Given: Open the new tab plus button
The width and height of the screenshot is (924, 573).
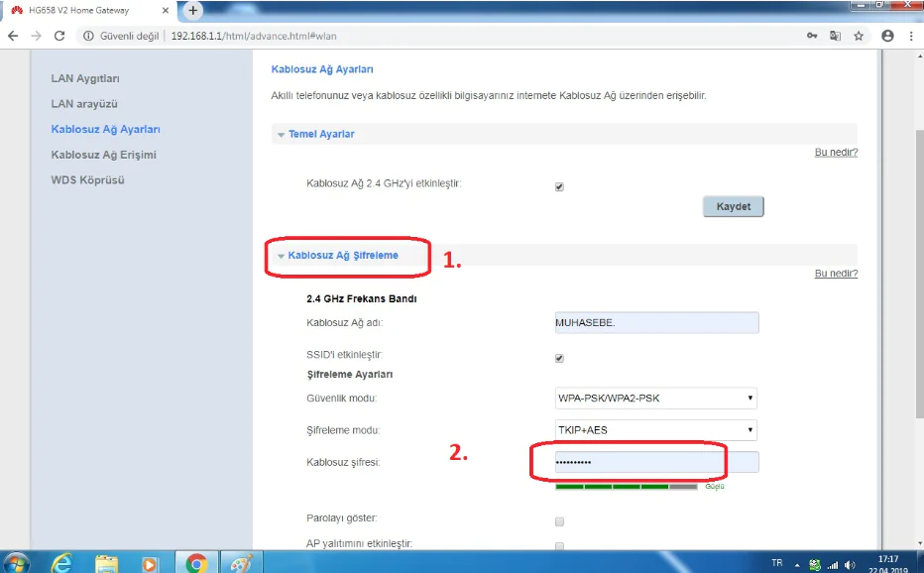Looking at the screenshot, I should [192, 10].
